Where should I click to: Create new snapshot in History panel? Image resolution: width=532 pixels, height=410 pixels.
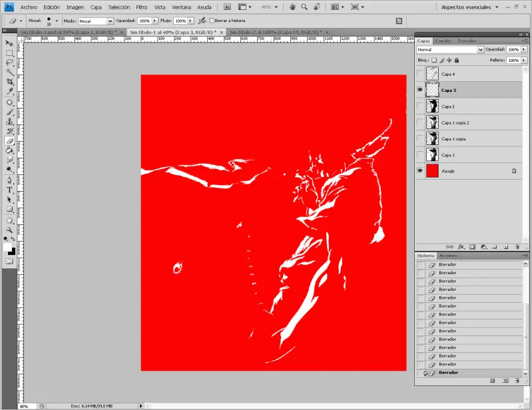(505, 381)
